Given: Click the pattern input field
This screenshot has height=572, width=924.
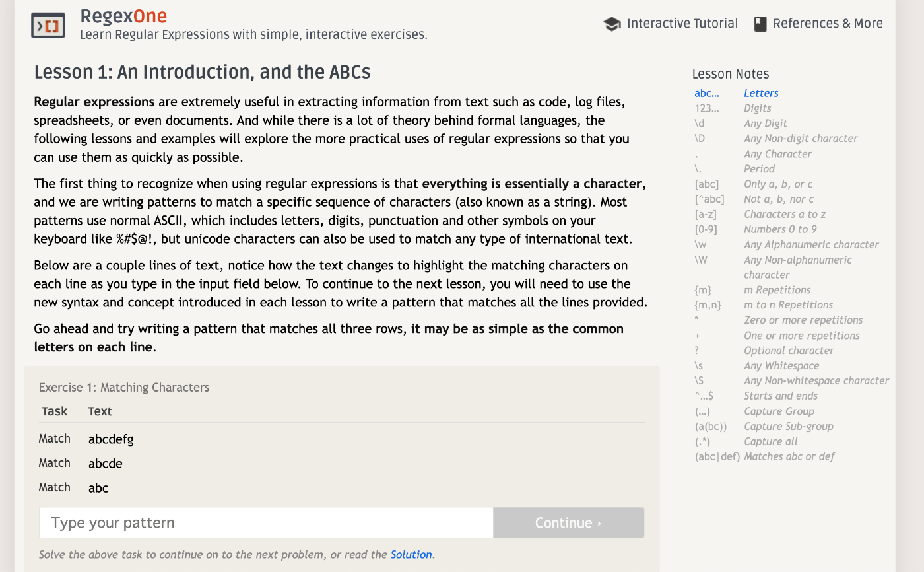Looking at the screenshot, I should point(266,522).
